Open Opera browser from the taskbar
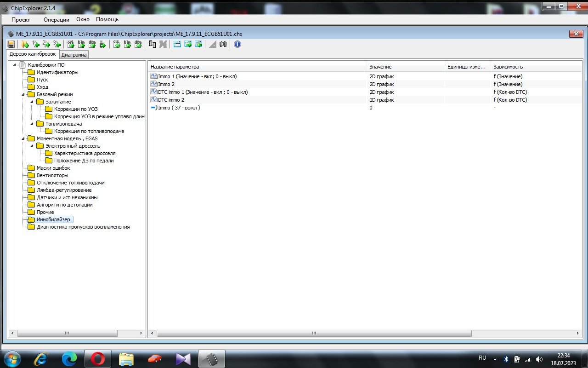The height and width of the screenshot is (368, 588). [x=97, y=358]
